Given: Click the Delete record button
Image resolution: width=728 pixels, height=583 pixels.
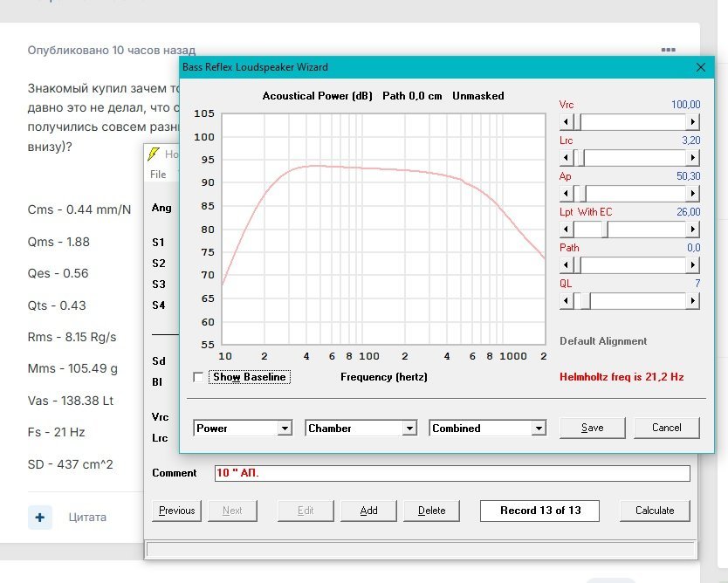Looking at the screenshot, I should [431, 511].
